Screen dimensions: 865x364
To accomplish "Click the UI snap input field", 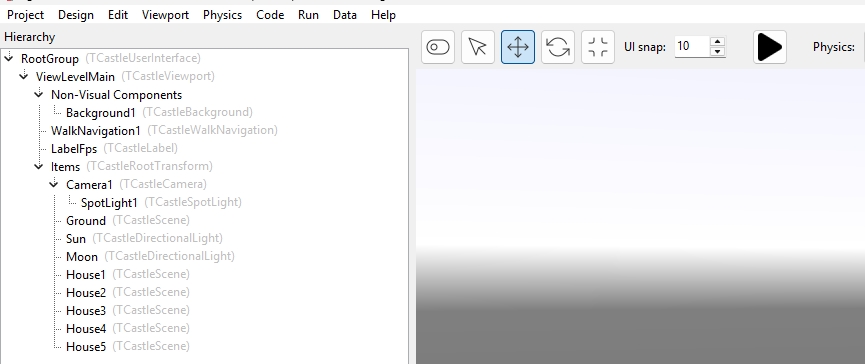I will tap(692, 46).
